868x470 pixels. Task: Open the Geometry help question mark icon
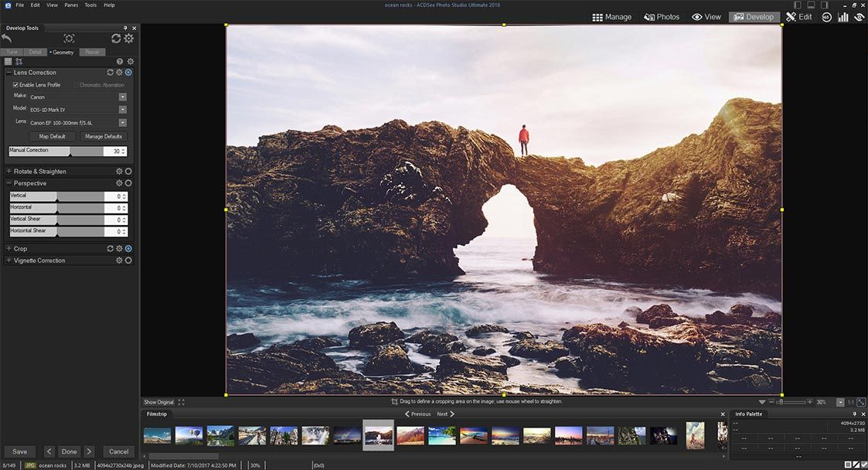[x=118, y=62]
